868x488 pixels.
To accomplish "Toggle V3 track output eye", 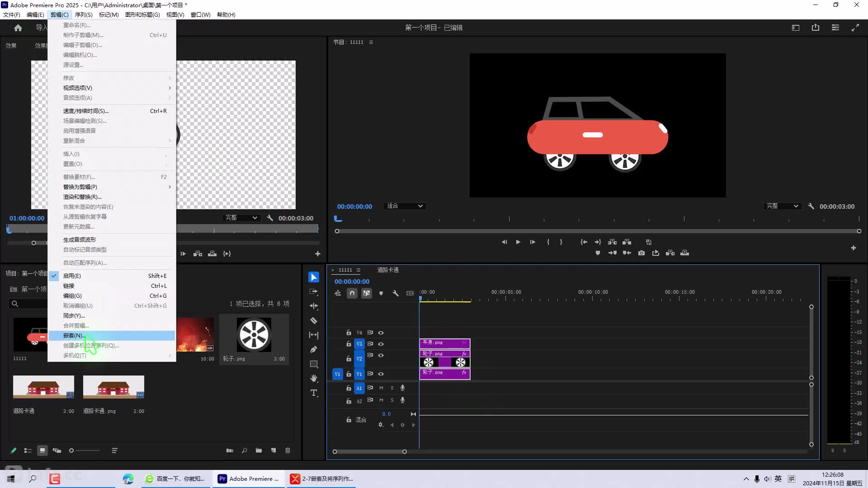I will pyautogui.click(x=381, y=344).
